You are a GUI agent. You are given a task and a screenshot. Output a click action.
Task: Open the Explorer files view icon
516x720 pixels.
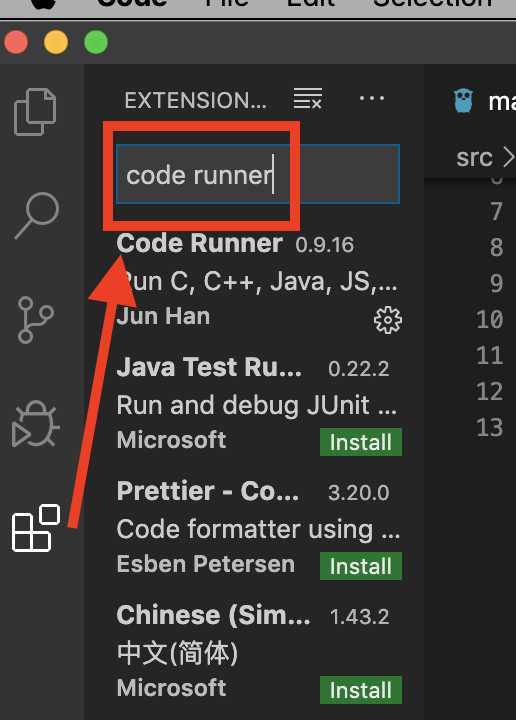pyautogui.click(x=35, y=112)
